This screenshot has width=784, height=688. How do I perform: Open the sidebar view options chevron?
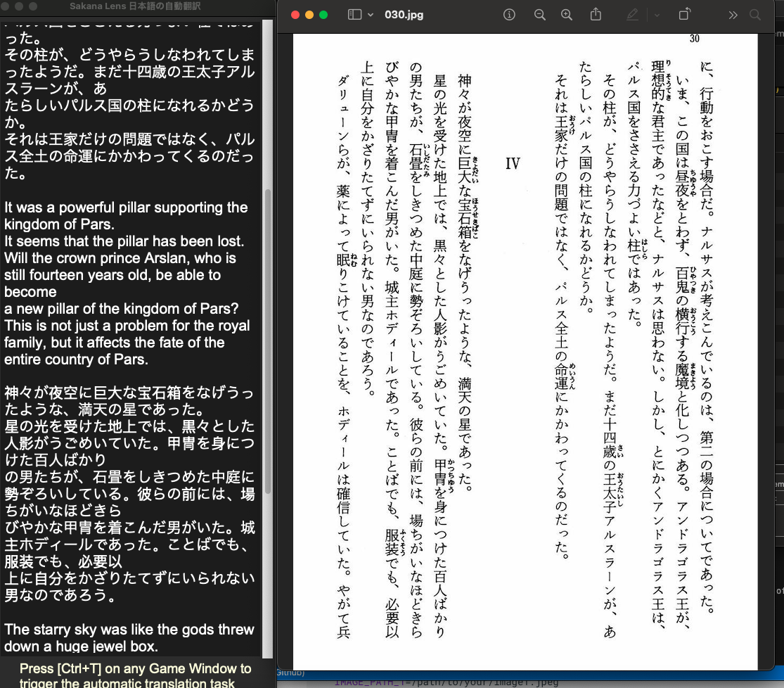tap(371, 15)
